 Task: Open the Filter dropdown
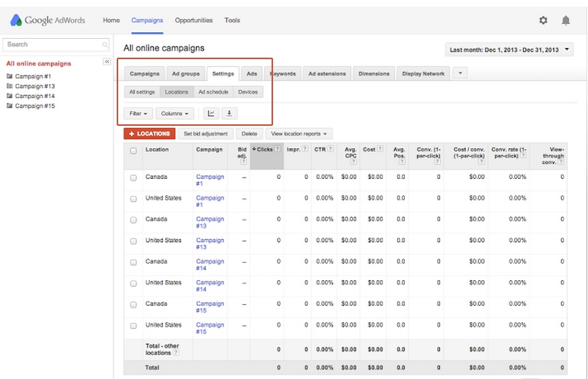pyautogui.click(x=138, y=114)
